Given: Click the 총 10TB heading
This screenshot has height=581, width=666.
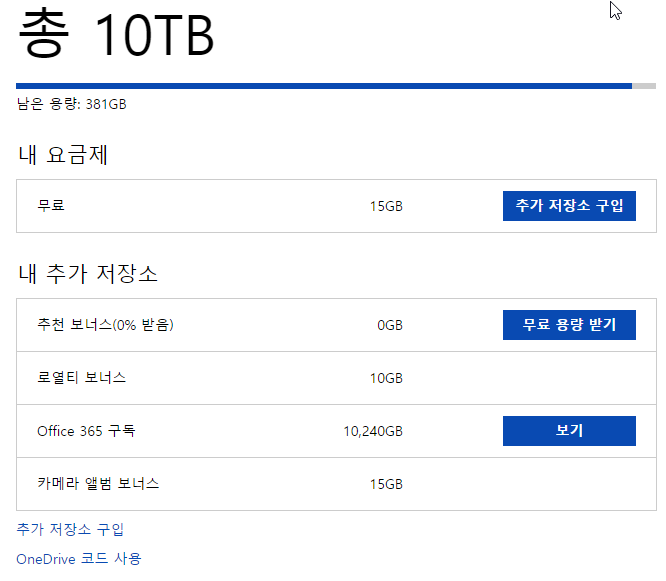Looking at the screenshot, I should (116, 35).
